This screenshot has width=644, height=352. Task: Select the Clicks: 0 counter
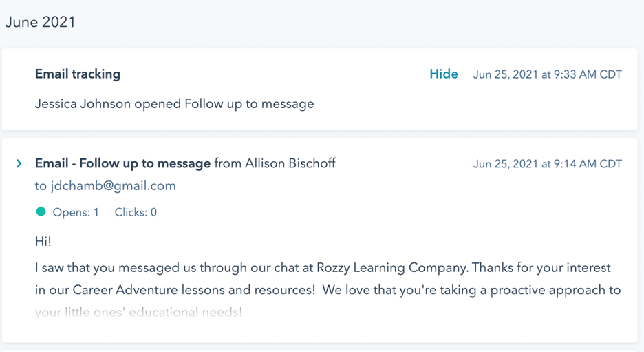pyautogui.click(x=136, y=212)
